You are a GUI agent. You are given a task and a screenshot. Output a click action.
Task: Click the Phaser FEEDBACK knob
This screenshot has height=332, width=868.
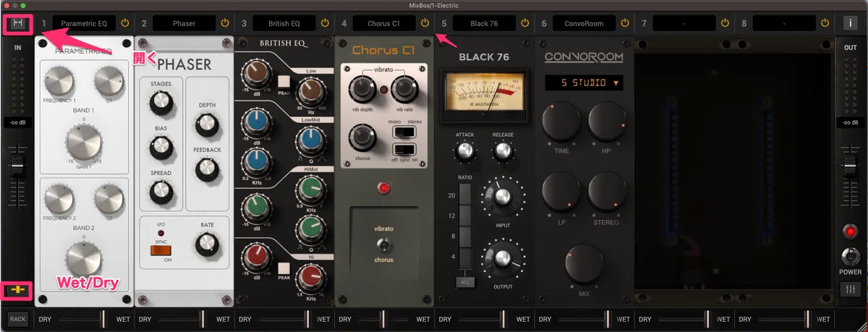click(208, 169)
